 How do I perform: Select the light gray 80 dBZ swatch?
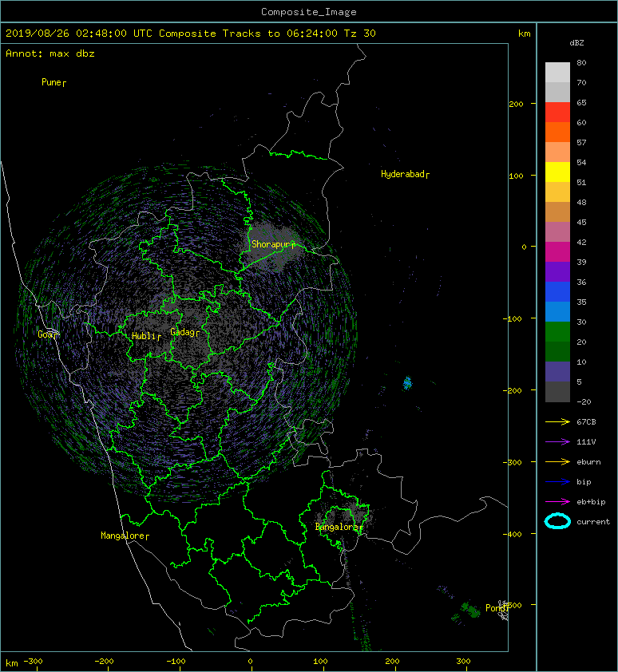(x=557, y=72)
